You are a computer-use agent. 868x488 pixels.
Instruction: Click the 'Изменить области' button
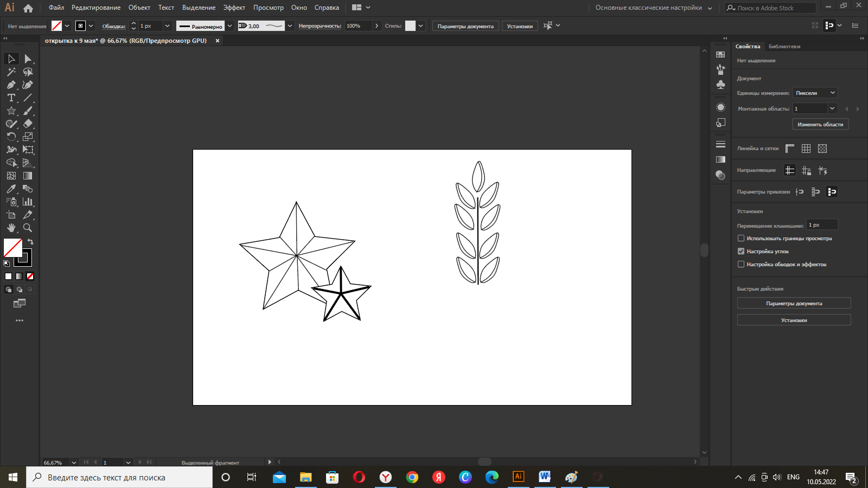(820, 125)
